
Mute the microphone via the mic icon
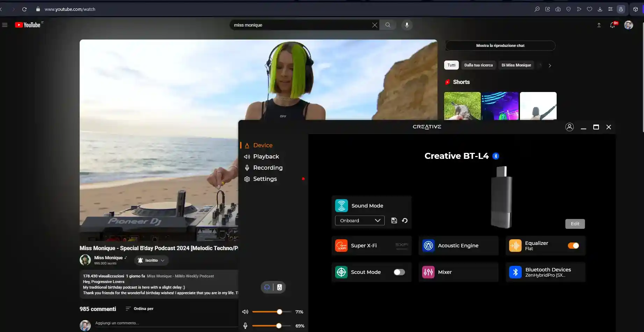coord(245,326)
